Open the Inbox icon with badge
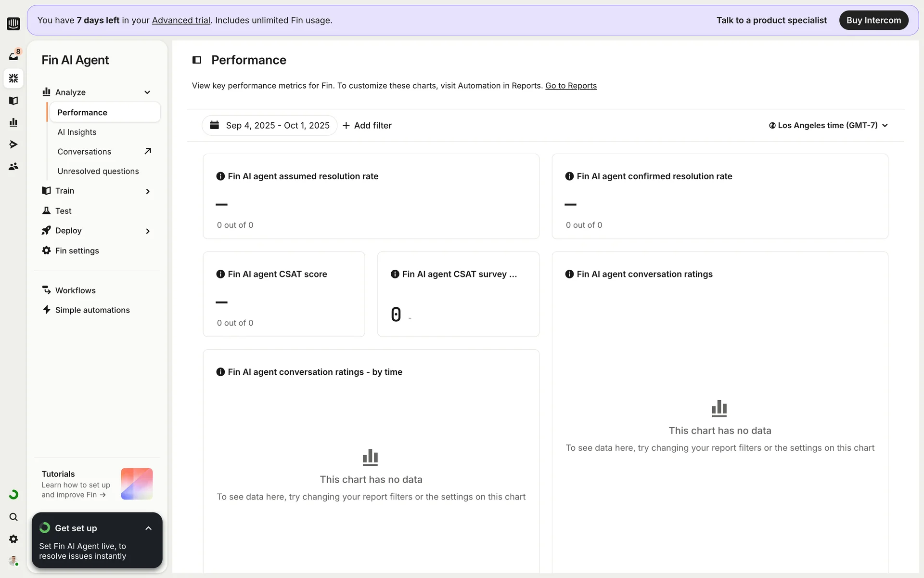The height and width of the screenshot is (578, 924). (13, 56)
